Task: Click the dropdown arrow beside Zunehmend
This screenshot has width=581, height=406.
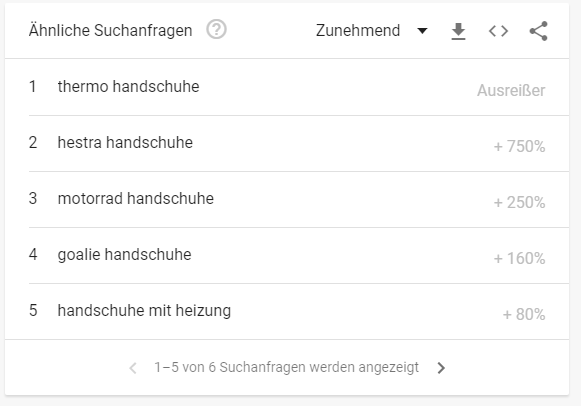Action: point(422,31)
